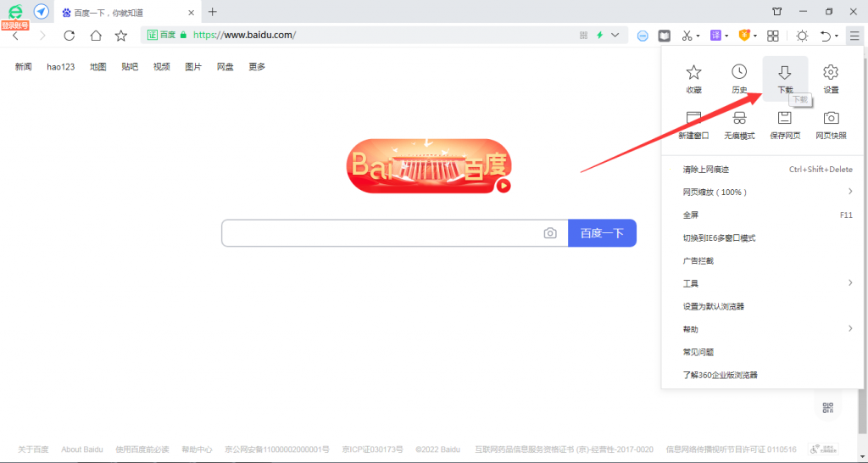The image size is (868, 463).
Task: Click the QR code icon in address bar
Action: click(583, 36)
